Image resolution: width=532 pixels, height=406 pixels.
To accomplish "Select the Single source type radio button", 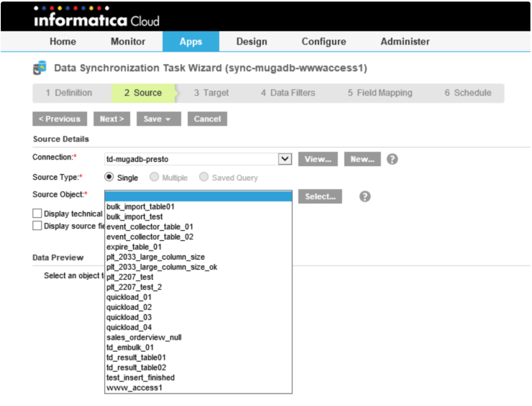I will click(x=109, y=177).
